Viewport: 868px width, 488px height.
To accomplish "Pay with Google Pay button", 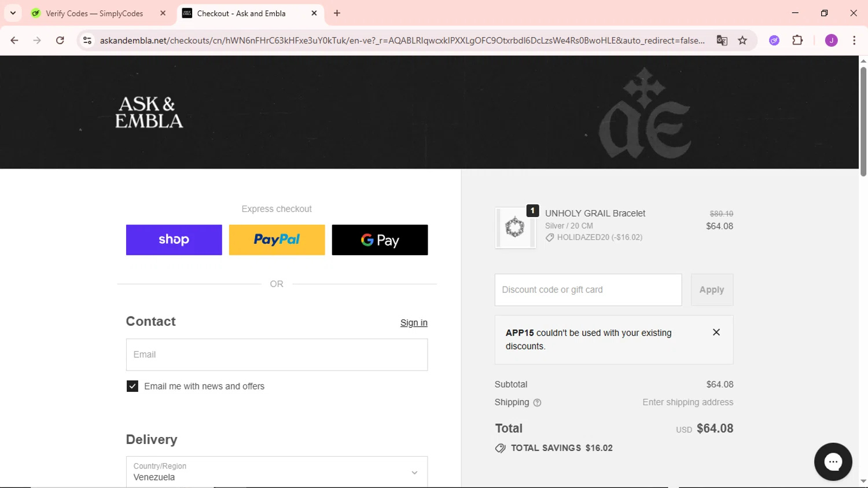I will coord(380,240).
